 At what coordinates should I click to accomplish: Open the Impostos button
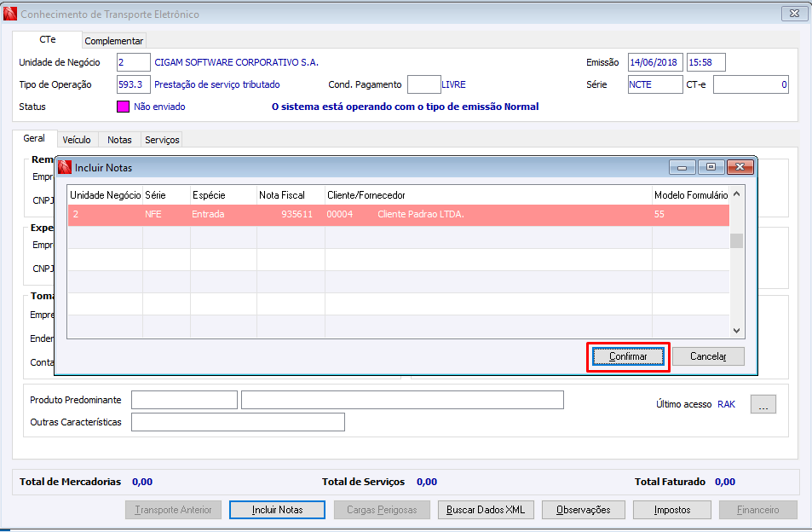[x=672, y=510]
